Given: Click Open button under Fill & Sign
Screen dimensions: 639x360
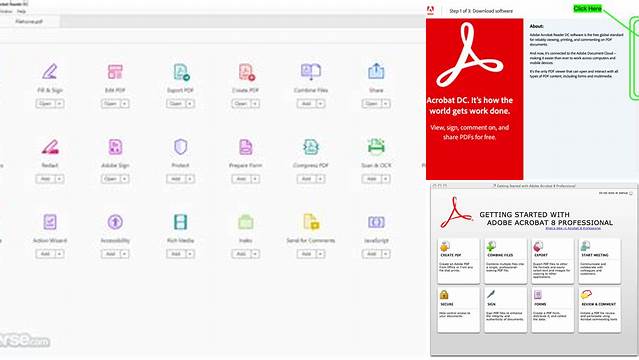Looking at the screenshot, I should (x=46, y=104).
